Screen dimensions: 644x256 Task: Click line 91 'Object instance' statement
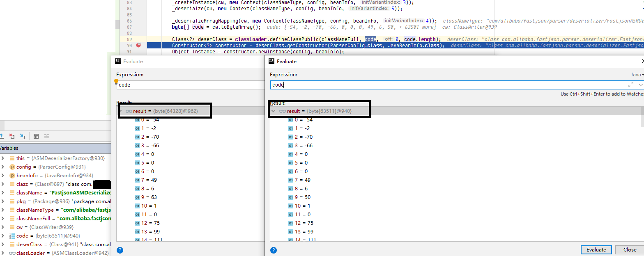pos(258,52)
